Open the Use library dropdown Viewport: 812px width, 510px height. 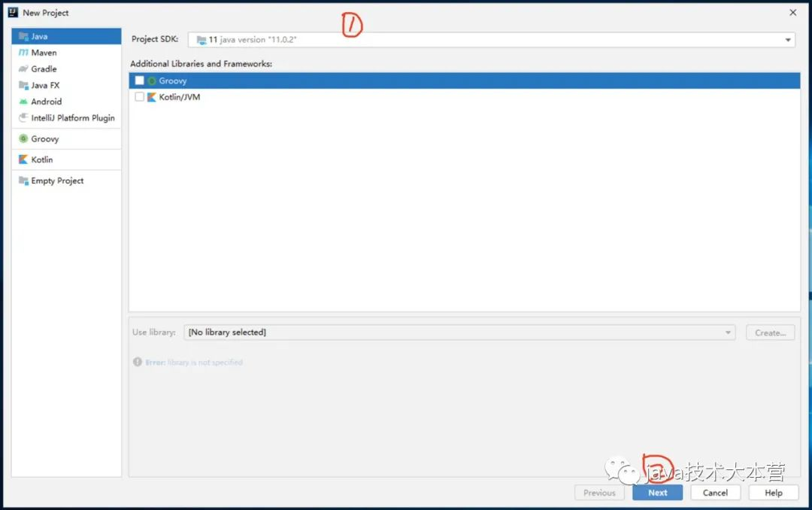click(x=459, y=332)
